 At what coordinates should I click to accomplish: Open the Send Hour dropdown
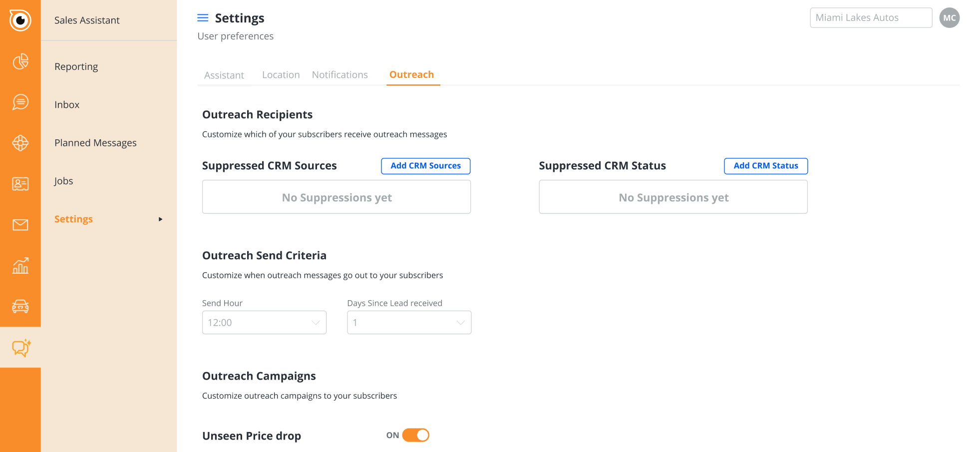click(264, 323)
